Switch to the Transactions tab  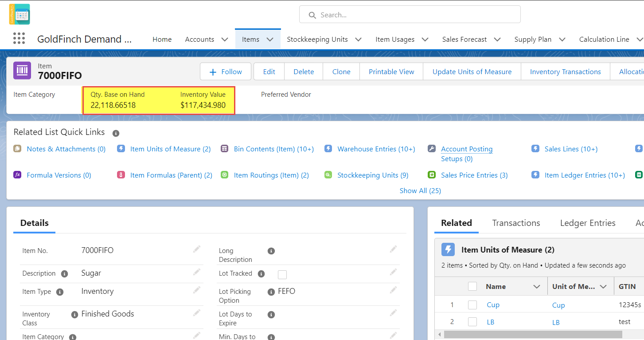(516, 223)
